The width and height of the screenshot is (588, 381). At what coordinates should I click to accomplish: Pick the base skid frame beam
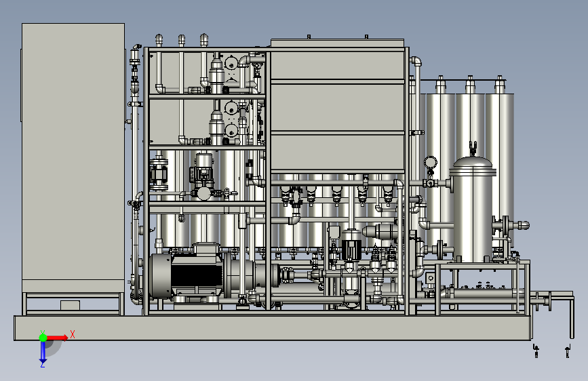coord(273,327)
